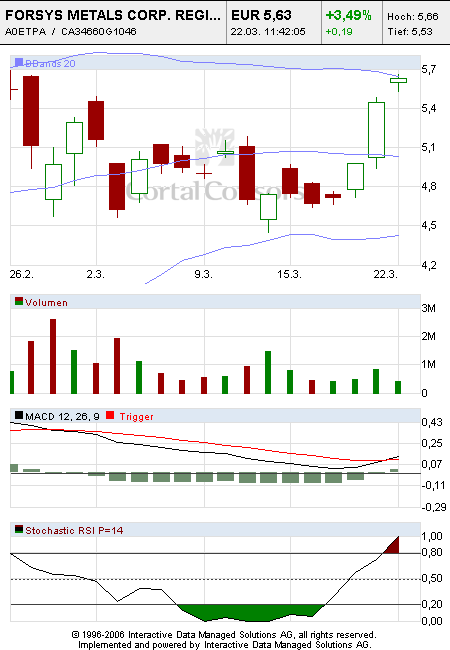Image resolution: width=450 pixels, height=650 pixels.
Task: Click the 2.3. date axis label
Action: (96, 274)
